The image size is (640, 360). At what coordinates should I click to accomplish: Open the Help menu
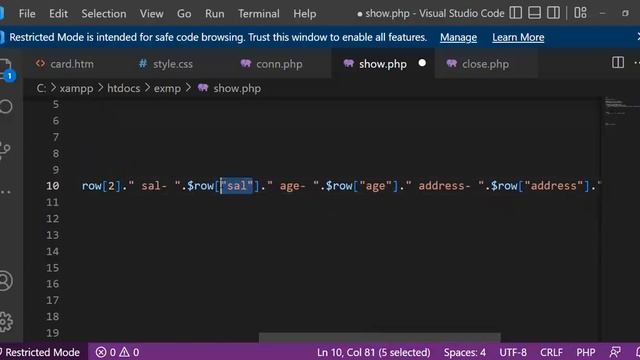(304, 13)
